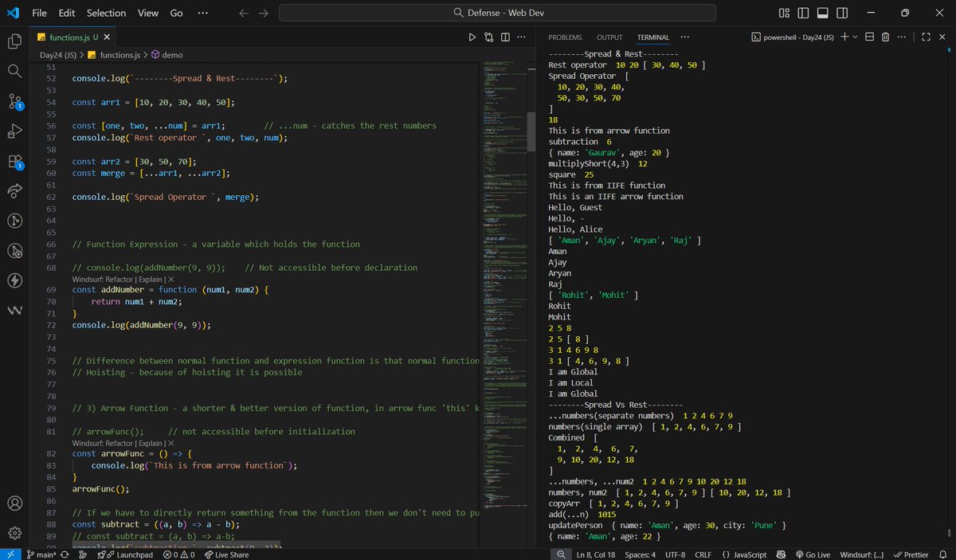Click the GitLens icon in activity bar
Image resolution: width=956 pixels, height=560 pixels.
point(14,221)
